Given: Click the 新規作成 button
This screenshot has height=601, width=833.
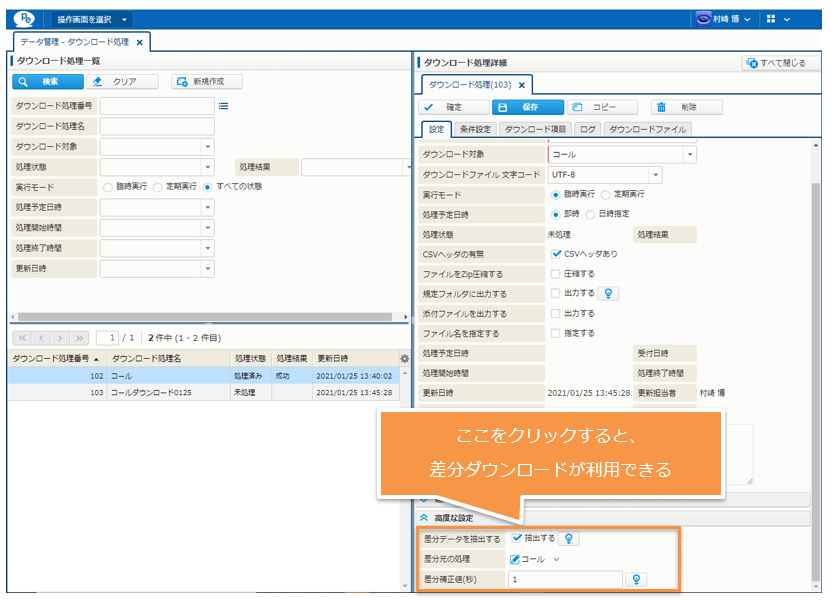Looking at the screenshot, I should pyautogui.click(x=207, y=82).
